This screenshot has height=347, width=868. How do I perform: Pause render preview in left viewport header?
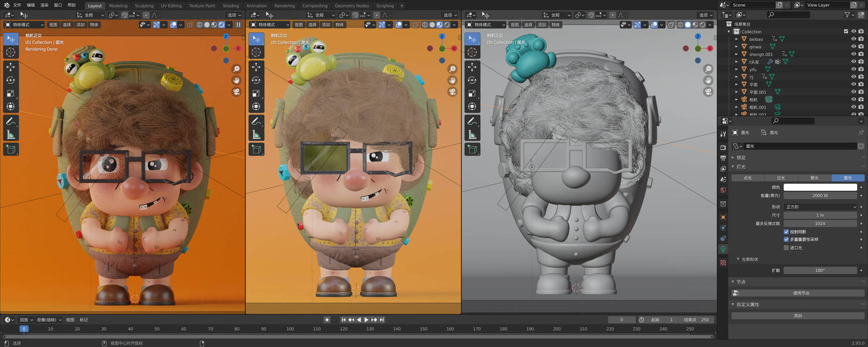[x=238, y=25]
